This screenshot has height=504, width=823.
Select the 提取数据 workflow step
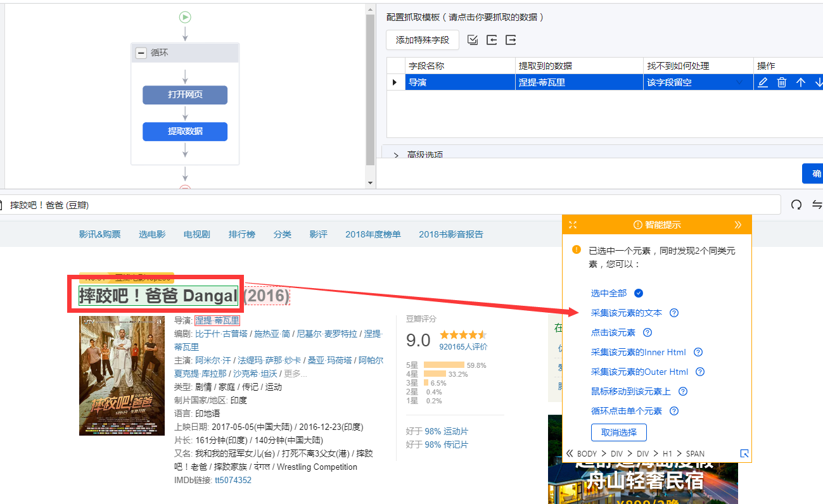click(x=185, y=132)
